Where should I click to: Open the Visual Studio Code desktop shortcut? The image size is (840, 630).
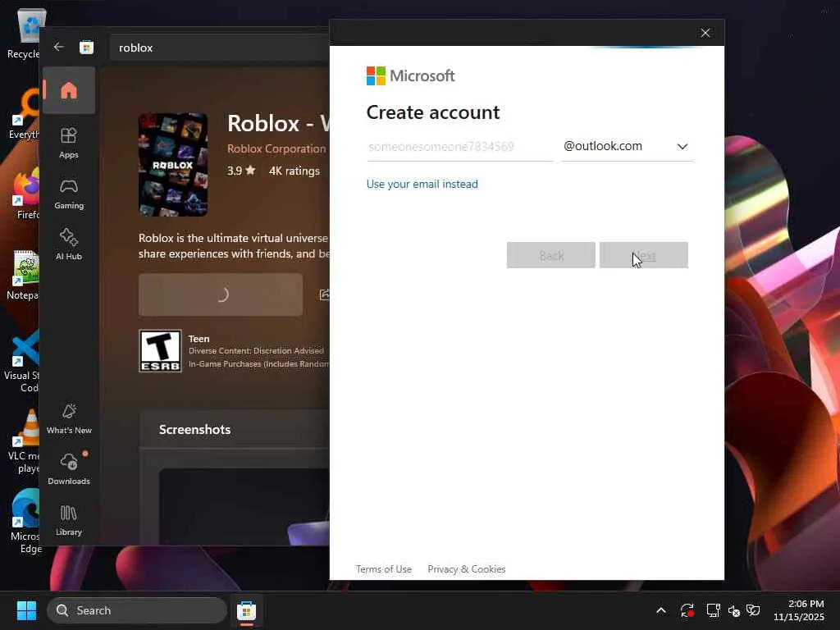[22, 361]
